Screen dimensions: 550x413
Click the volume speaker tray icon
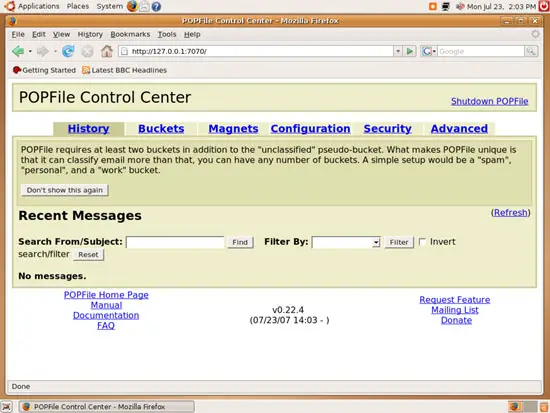coord(460,6)
